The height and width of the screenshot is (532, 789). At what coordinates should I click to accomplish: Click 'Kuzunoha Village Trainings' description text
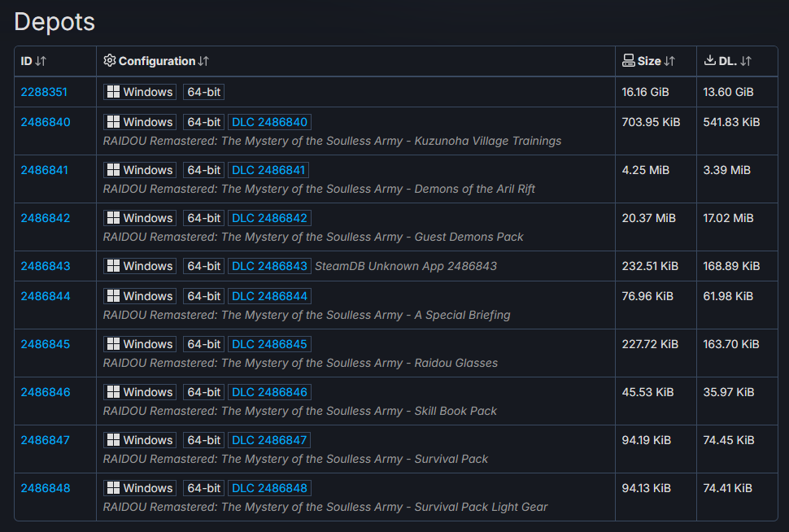487,141
